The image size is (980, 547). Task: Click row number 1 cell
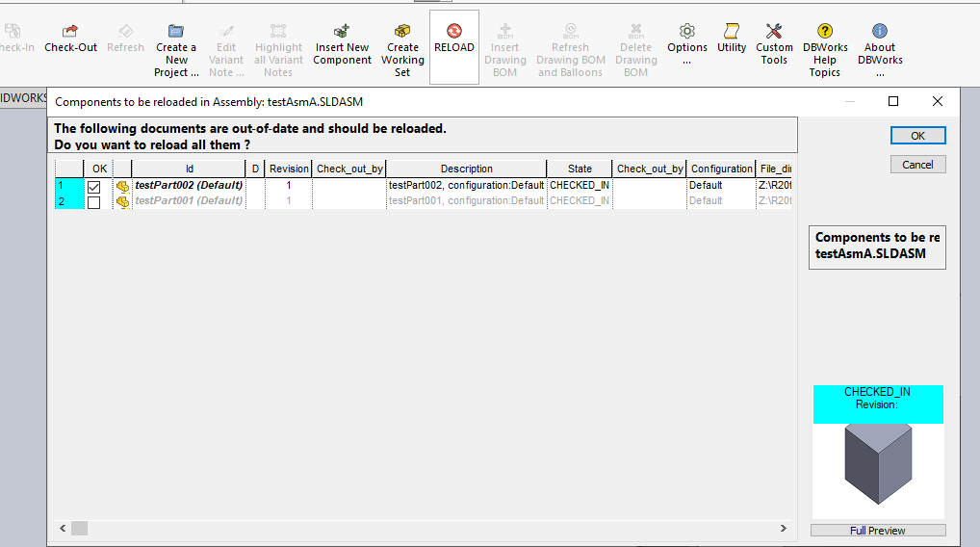pos(68,185)
